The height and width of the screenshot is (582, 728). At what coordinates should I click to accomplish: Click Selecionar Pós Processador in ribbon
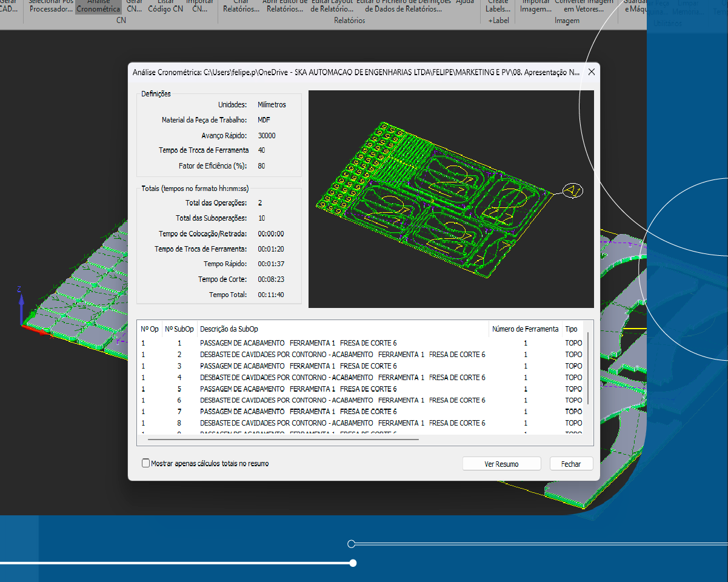[52, 6]
